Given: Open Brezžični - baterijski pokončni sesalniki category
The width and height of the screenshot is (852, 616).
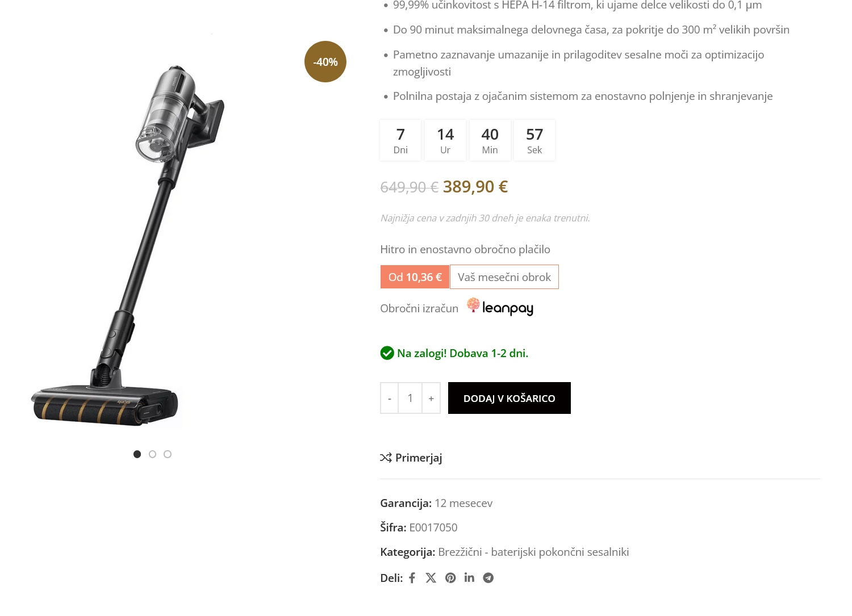Looking at the screenshot, I should coord(533,552).
